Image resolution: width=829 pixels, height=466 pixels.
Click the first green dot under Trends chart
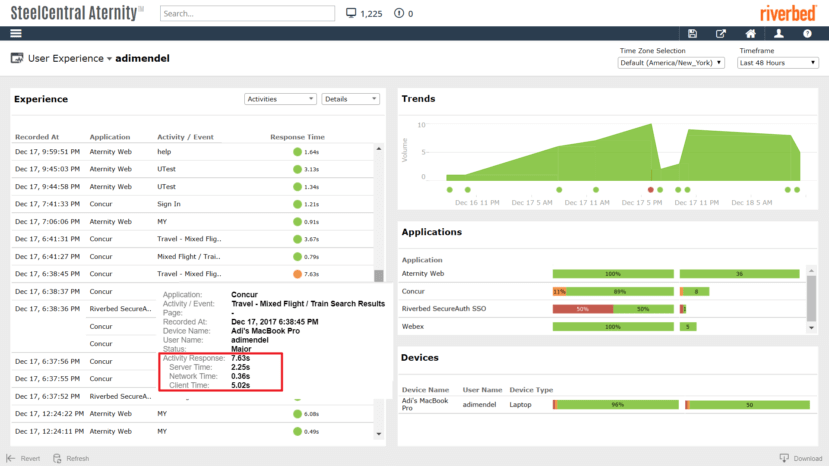tap(449, 190)
